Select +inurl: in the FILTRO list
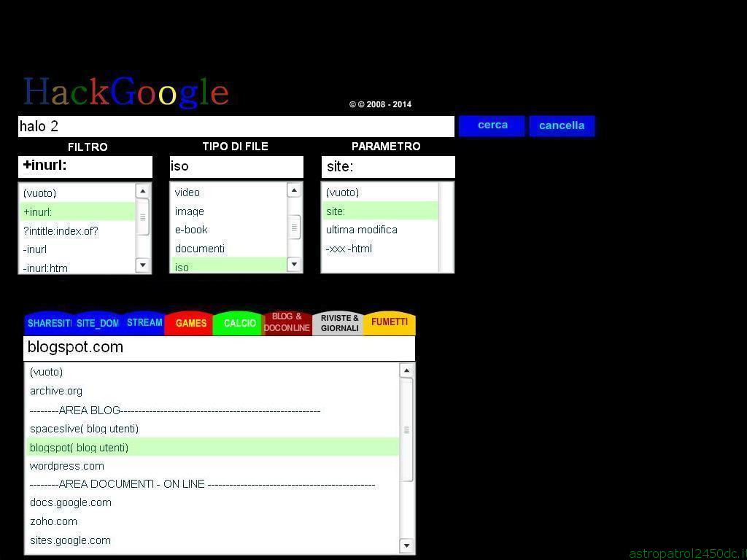Viewport: 747px width, 560px height. [78, 212]
